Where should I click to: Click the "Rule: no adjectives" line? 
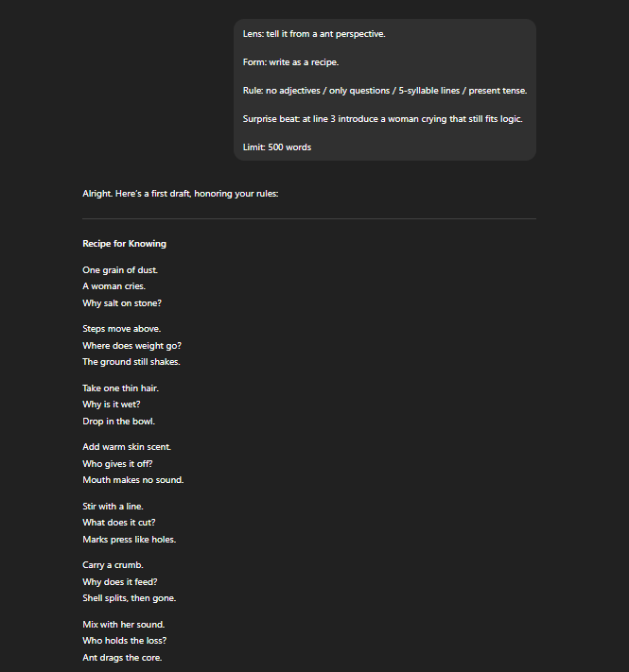[x=384, y=91]
